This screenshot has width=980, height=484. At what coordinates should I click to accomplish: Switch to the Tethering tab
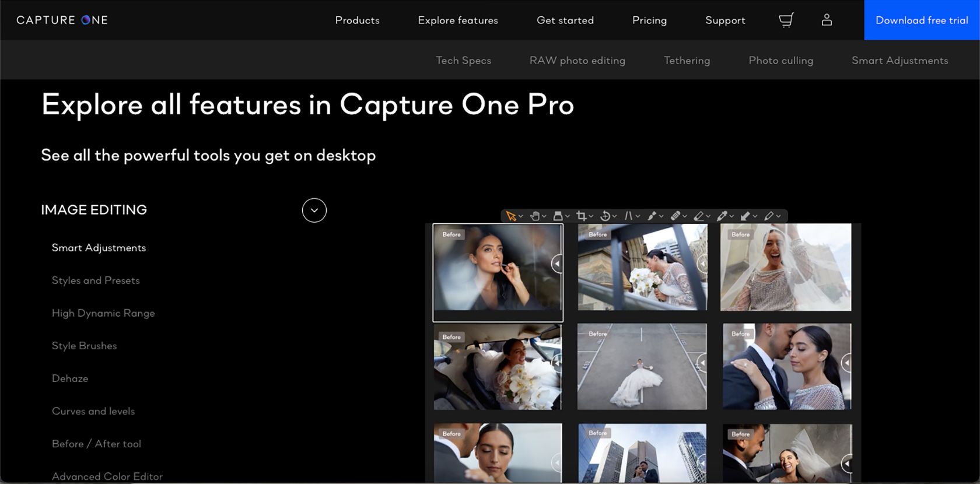[x=687, y=61]
